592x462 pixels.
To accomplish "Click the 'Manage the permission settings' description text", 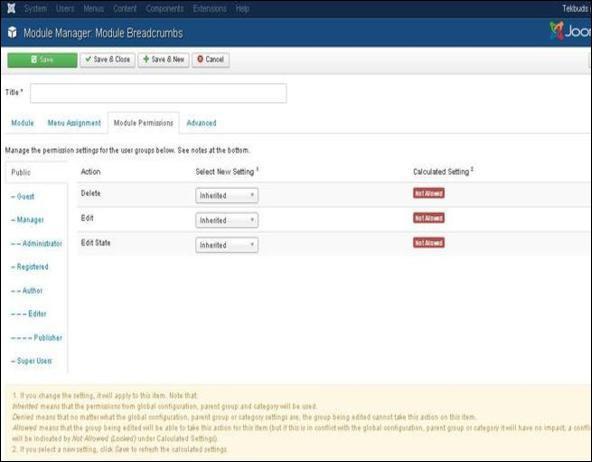I will tap(127, 150).
